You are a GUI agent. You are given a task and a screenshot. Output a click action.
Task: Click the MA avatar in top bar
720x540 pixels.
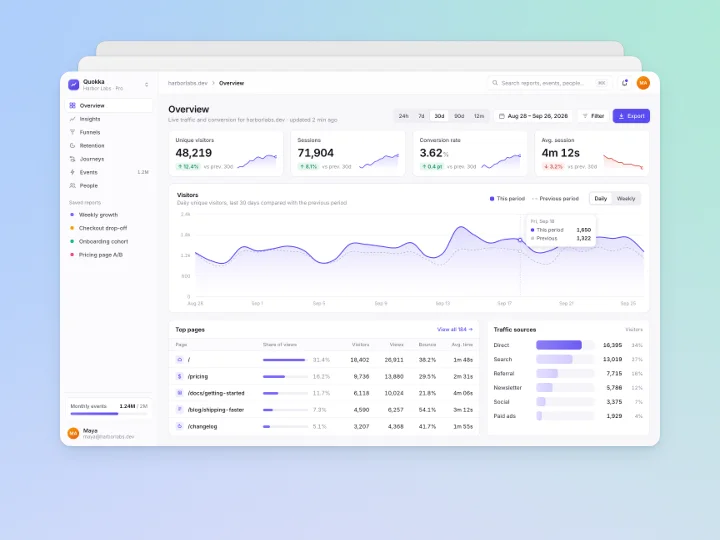tap(643, 83)
